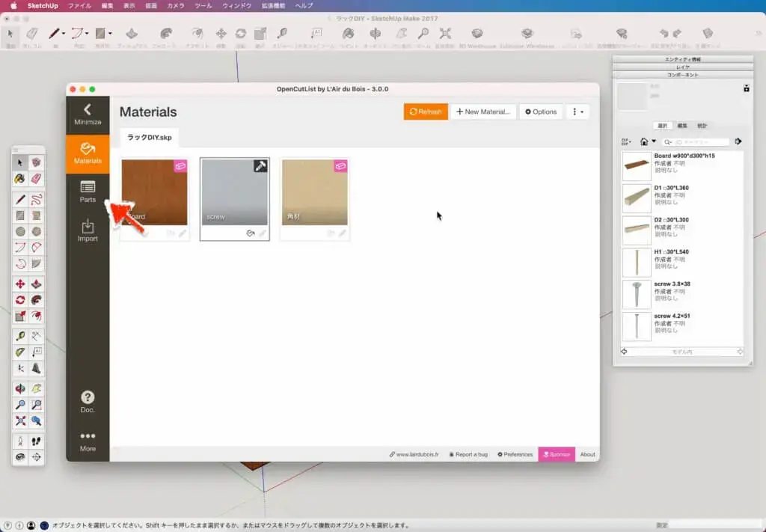Select the Scale tool in the left palette
Image resolution: width=766 pixels, height=532 pixels.
pos(20,316)
